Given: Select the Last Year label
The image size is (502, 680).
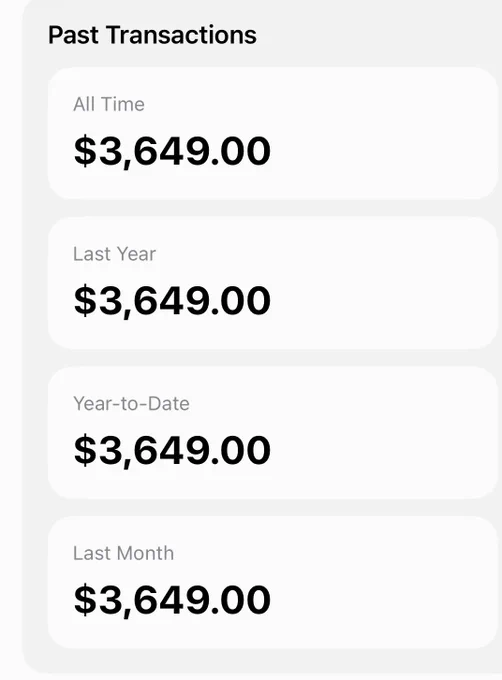Looking at the screenshot, I should pyautogui.click(x=114, y=254).
